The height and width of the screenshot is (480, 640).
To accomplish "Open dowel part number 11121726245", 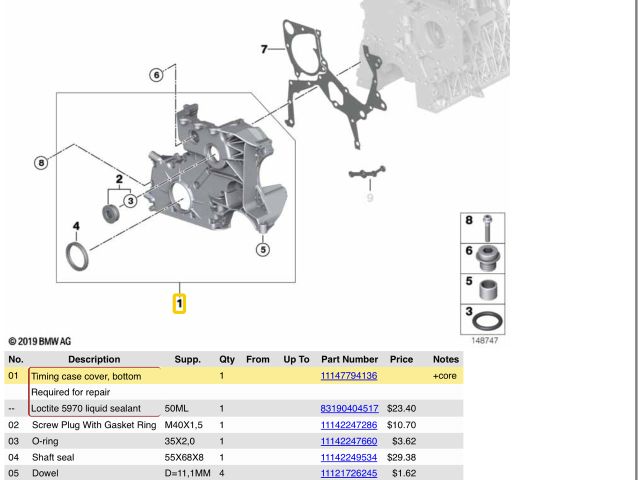I will click(348, 473).
